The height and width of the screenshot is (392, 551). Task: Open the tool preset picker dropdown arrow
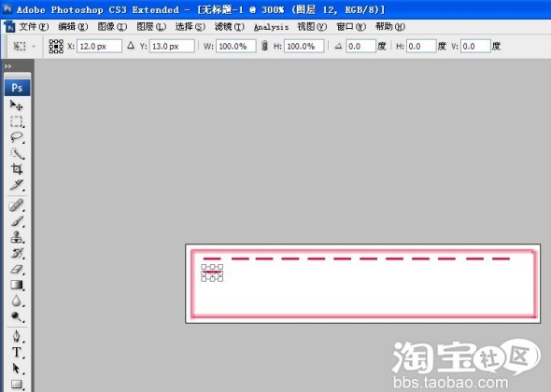34,47
